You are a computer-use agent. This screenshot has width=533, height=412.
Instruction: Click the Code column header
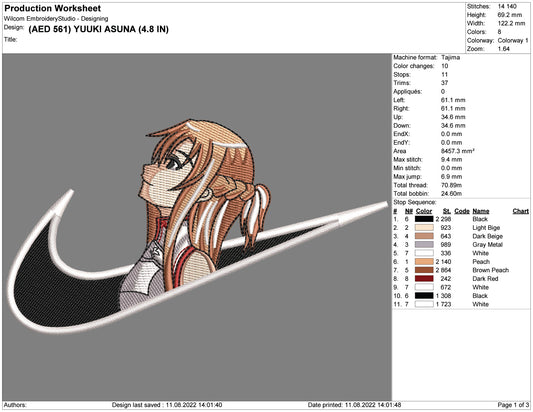point(462,211)
